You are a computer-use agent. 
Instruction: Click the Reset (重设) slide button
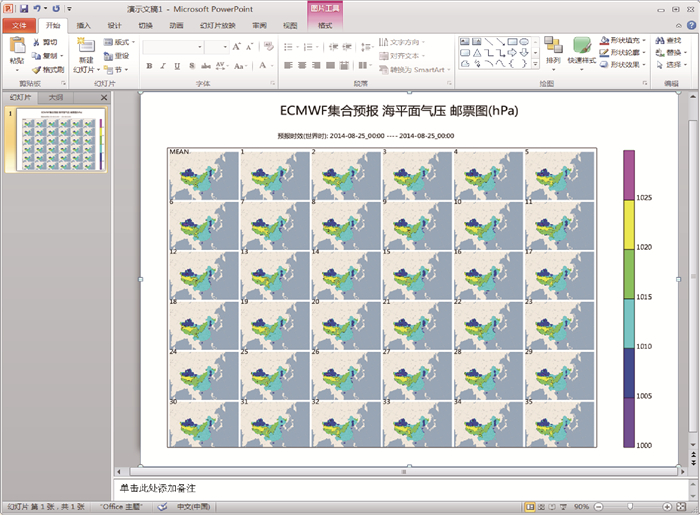pyautogui.click(x=121, y=56)
